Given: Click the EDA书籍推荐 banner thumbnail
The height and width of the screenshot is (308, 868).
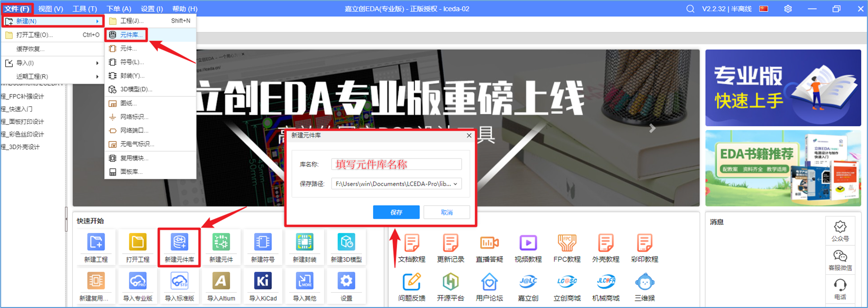Looking at the screenshot, I should pyautogui.click(x=783, y=168).
